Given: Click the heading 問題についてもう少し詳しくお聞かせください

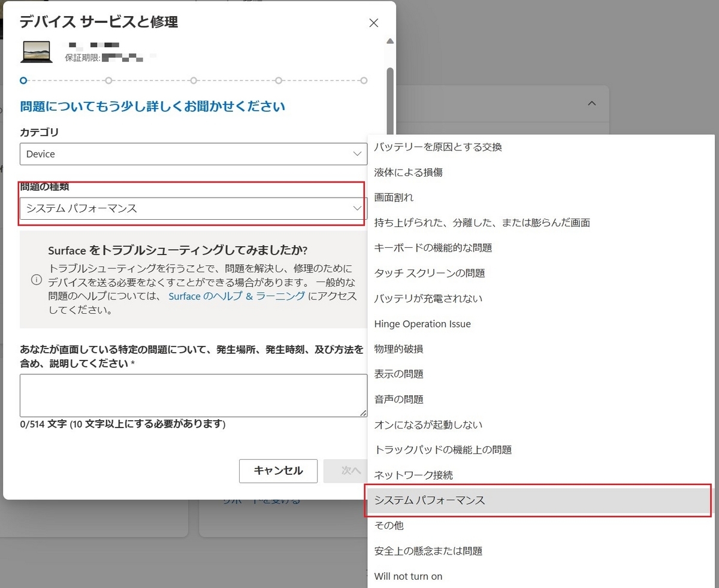Looking at the screenshot, I should click(x=153, y=107).
